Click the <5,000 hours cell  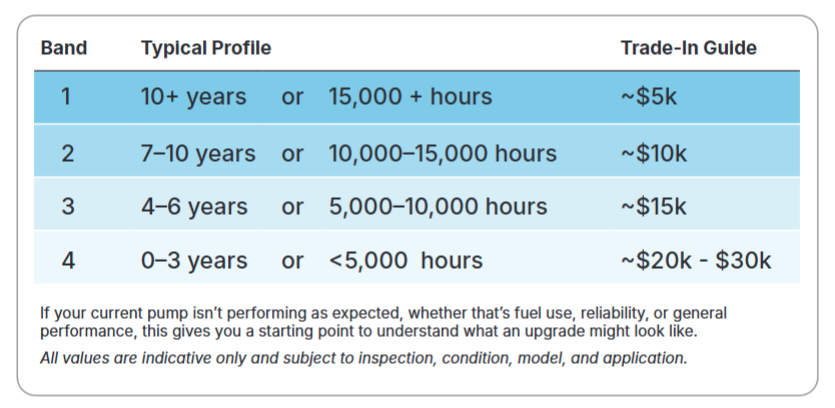click(406, 260)
